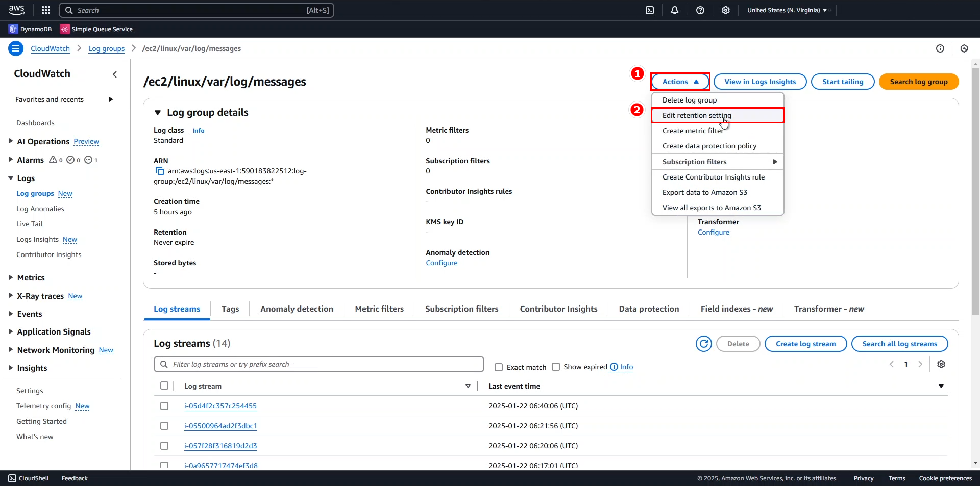Screen dimensions: 980x486
Task: Collapse the Log group details section
Action: [x=158, y=113]
